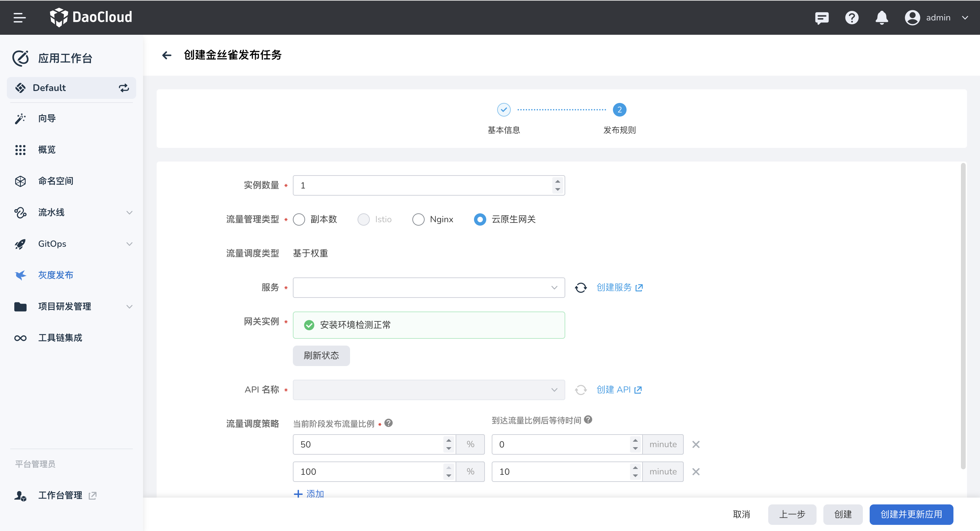Choose the 云原生网关 radio button
This screenshot has width=980, height=531.
[x=480, y=219]
